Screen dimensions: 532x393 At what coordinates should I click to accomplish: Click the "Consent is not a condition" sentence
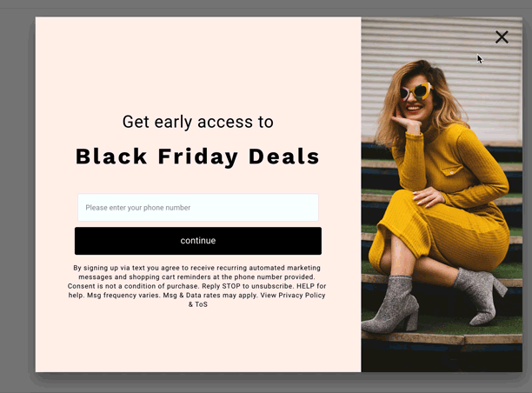point(133,286)
